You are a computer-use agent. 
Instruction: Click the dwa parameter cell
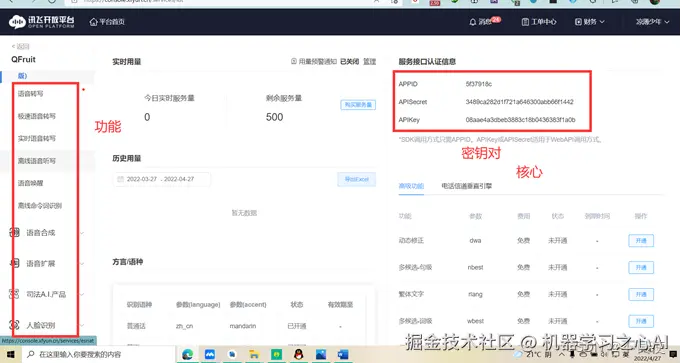(x=475, y=240)
